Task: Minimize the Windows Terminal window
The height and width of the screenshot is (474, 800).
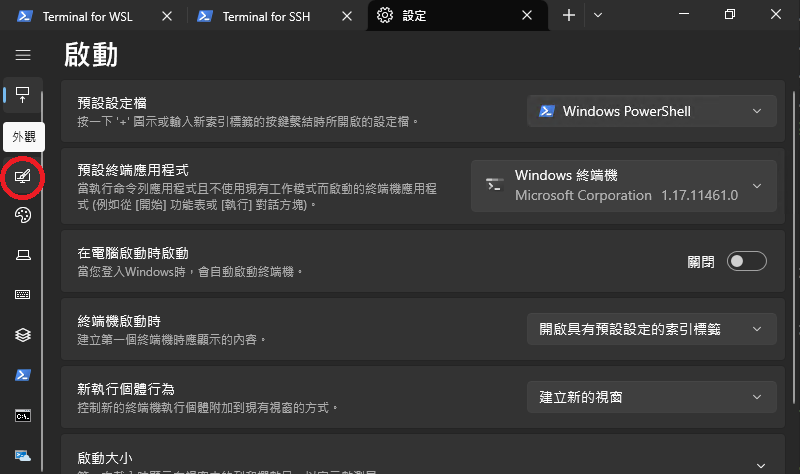Action: pos(684,14)
